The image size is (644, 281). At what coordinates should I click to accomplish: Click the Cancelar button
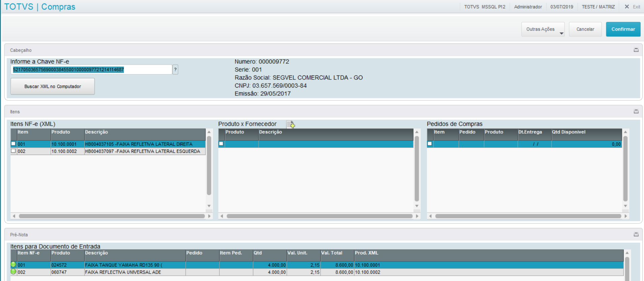coord(585,29)
